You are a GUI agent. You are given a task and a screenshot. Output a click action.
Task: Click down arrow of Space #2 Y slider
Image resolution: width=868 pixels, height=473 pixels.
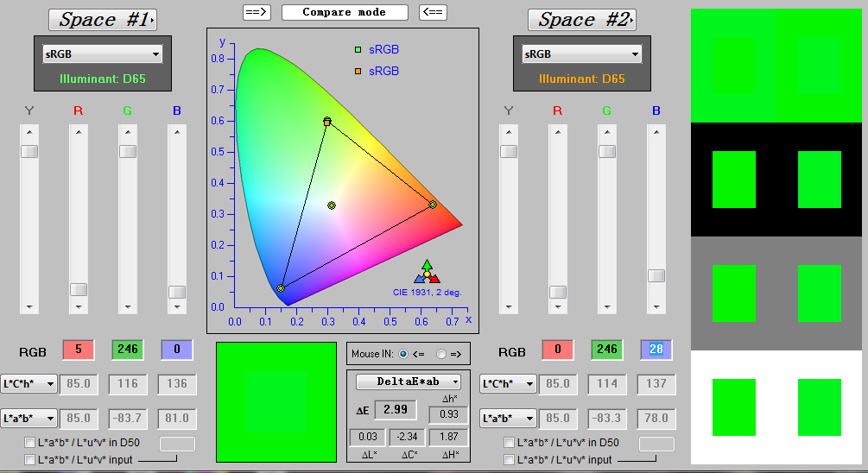pyautogui.click(x=509, y=307)
